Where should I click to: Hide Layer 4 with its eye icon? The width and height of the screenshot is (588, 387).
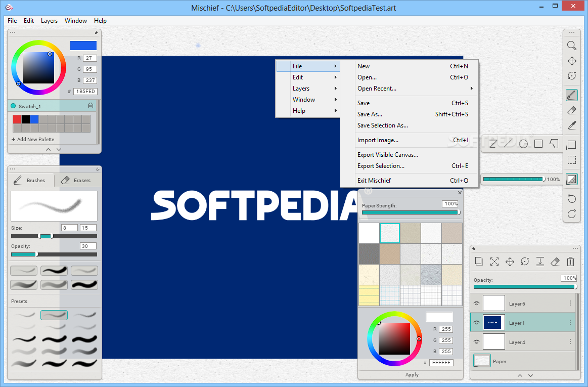tap(477, 341)
